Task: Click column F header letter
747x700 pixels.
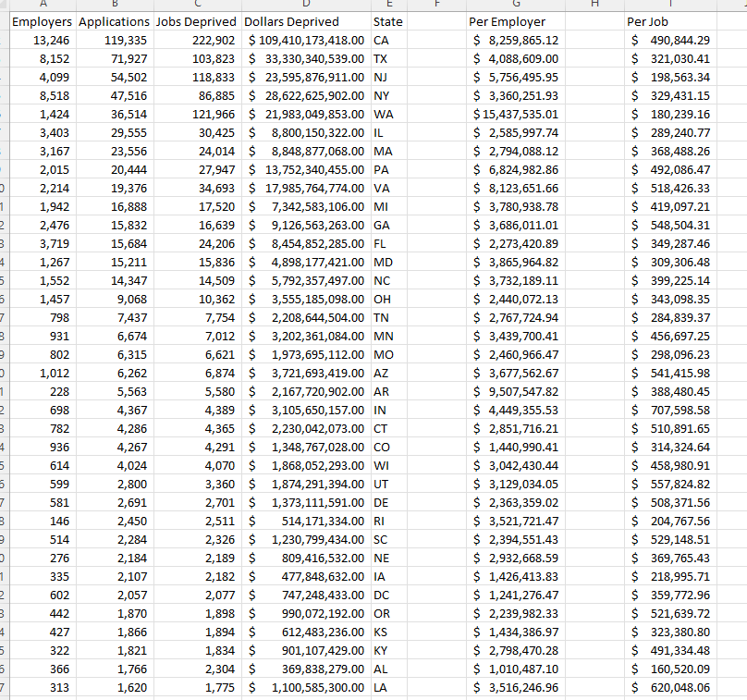Action: point(437,5)
